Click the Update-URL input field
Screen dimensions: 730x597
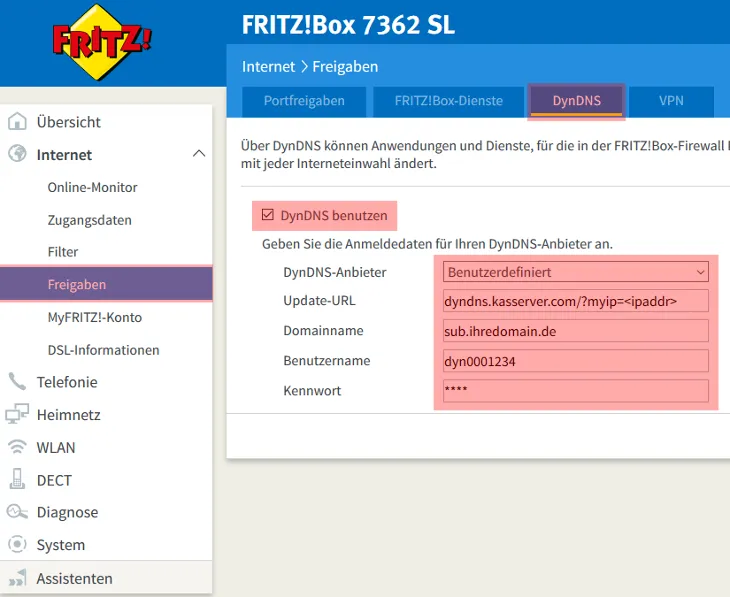[x=575, y=301]
